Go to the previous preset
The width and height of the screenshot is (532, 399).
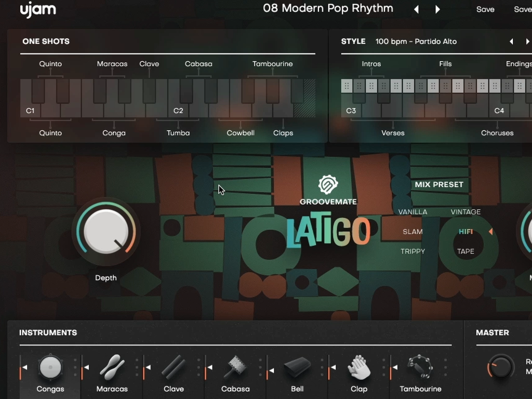416,9
